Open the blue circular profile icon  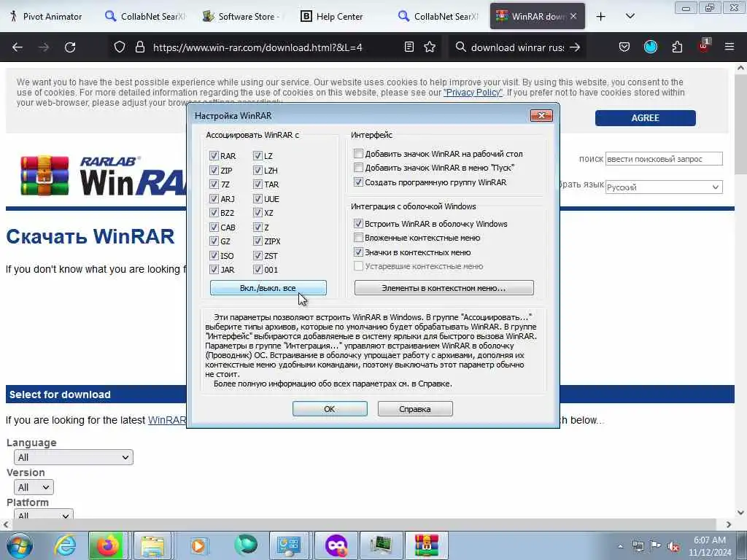(x=650, y=47)
